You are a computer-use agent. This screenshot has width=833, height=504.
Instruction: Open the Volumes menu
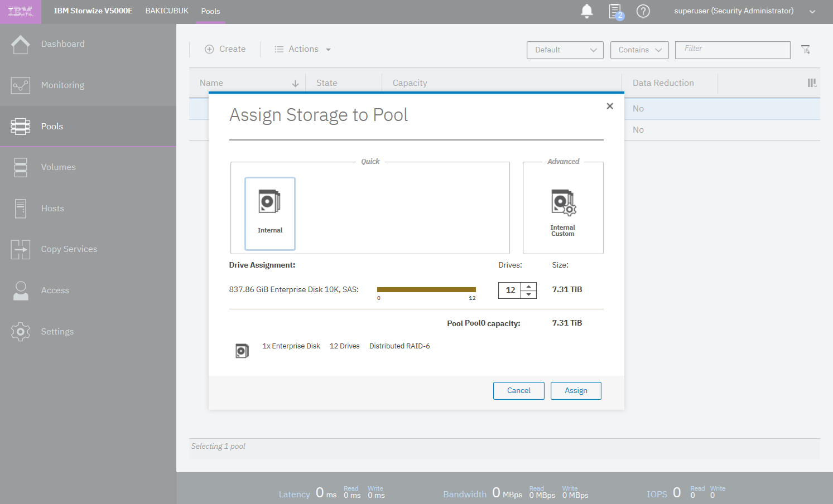point(59,167)
